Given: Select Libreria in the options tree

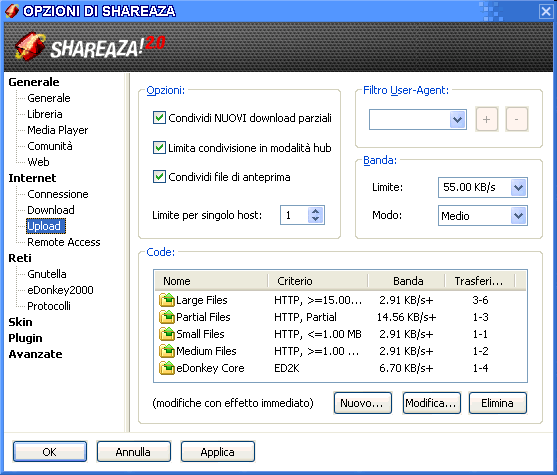Looking at the screenshot, I should coord(45,114).
